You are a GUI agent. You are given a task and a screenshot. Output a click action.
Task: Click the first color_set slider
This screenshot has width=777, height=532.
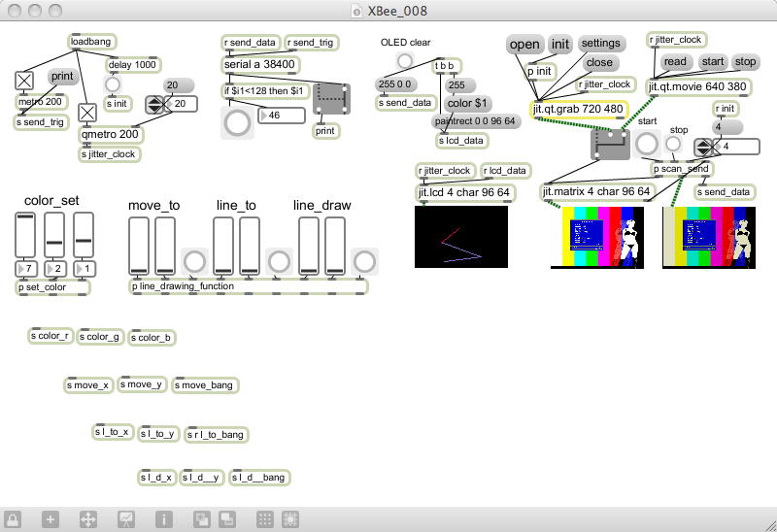(25, 235)
